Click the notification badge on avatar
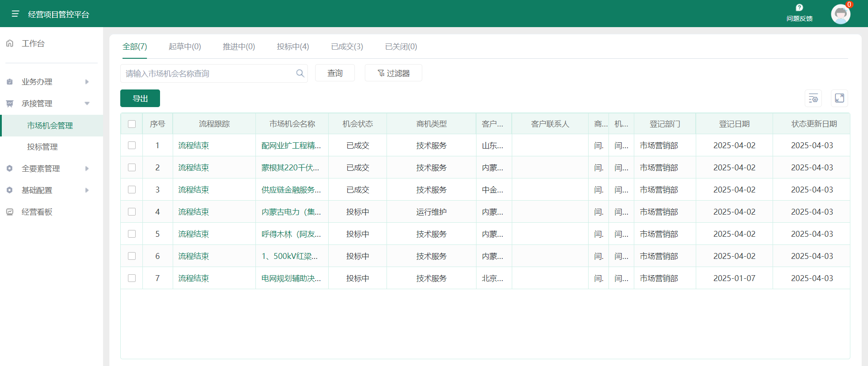Viewport: 868px width, 366px height. tap(849, 5)
